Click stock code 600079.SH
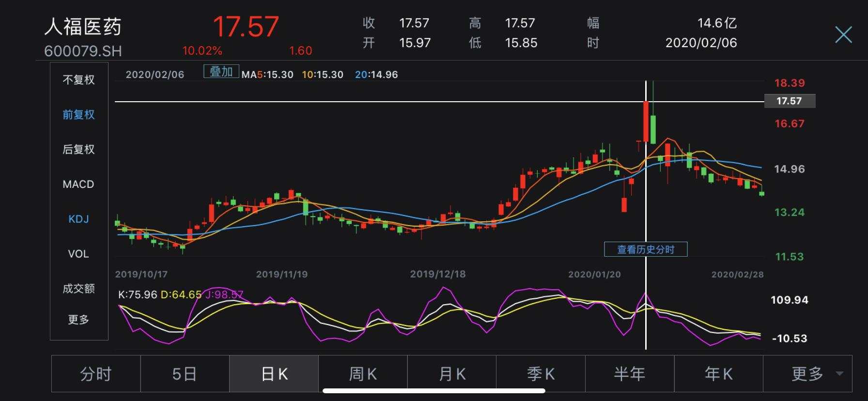The width and height of the screenshot is (868, 401). pyautogui.click(x=83, y=51)
